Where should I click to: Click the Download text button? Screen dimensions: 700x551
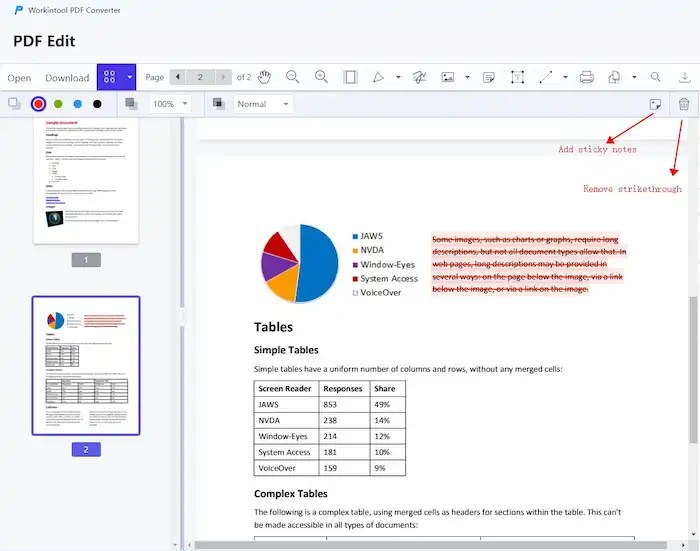[67, 78]
